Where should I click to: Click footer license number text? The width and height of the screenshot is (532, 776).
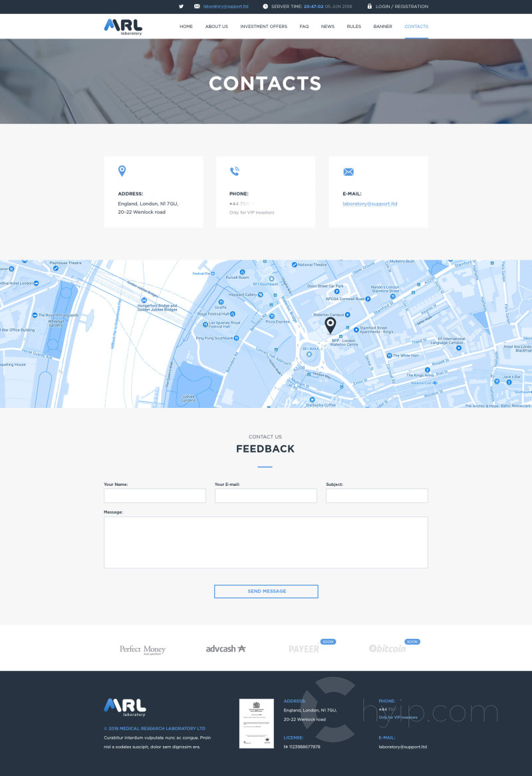(302, 747)
